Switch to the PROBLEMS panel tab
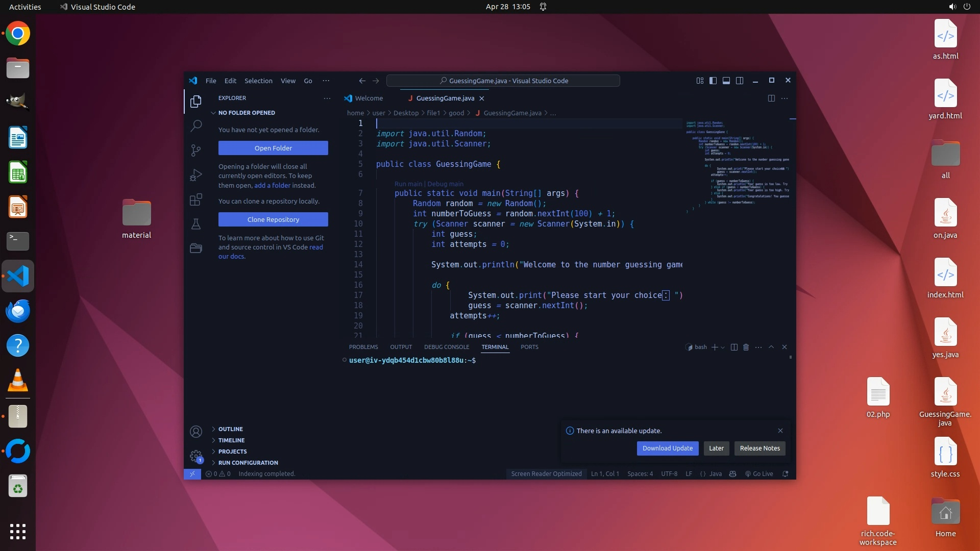The height and width of the screenshot is (551, 980). tap(363, 347)
